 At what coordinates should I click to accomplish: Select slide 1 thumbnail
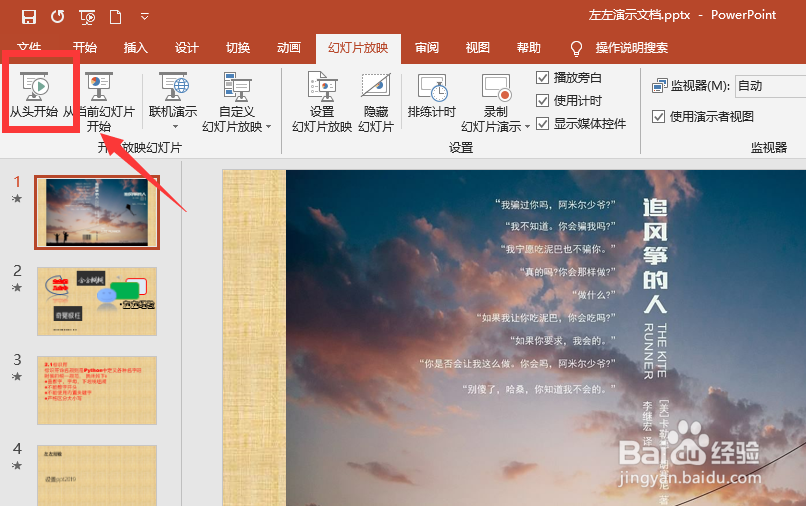(97, 212)
